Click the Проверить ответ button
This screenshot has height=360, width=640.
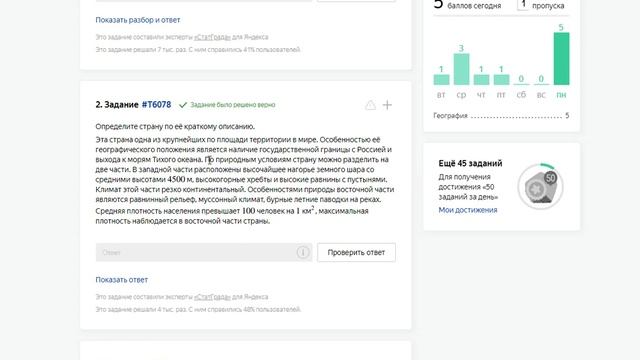coord(356,252)
